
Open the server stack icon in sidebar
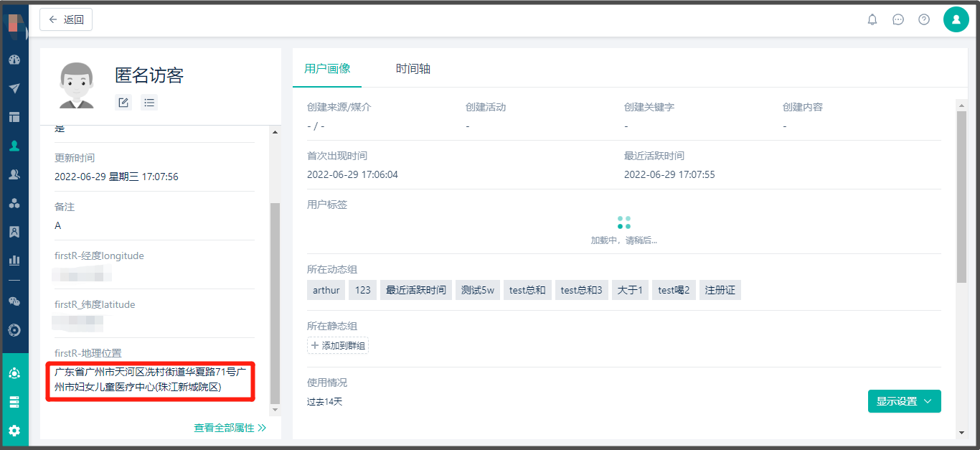click(14, 402)
